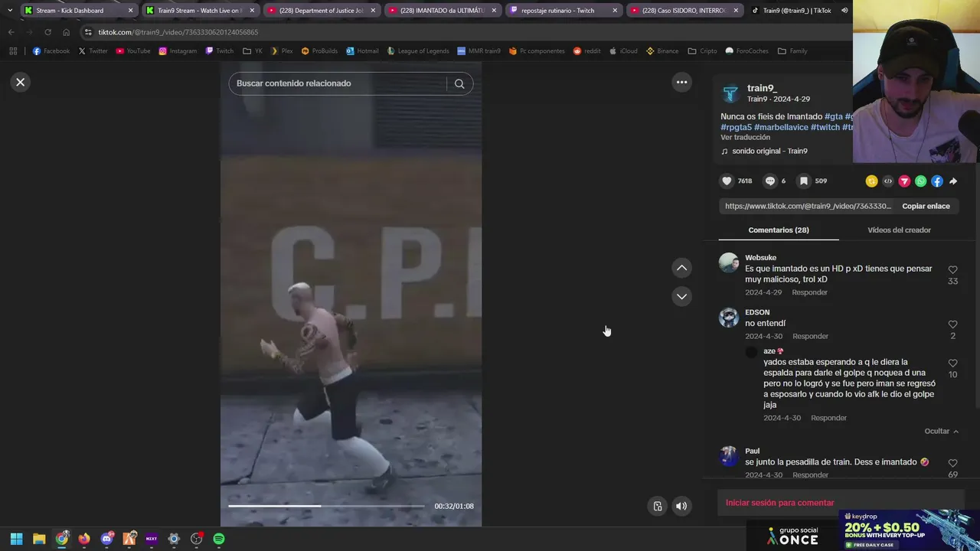Viewport: 980px width, 551px height.
Task: Reload the page
Action: coord(47,32)
